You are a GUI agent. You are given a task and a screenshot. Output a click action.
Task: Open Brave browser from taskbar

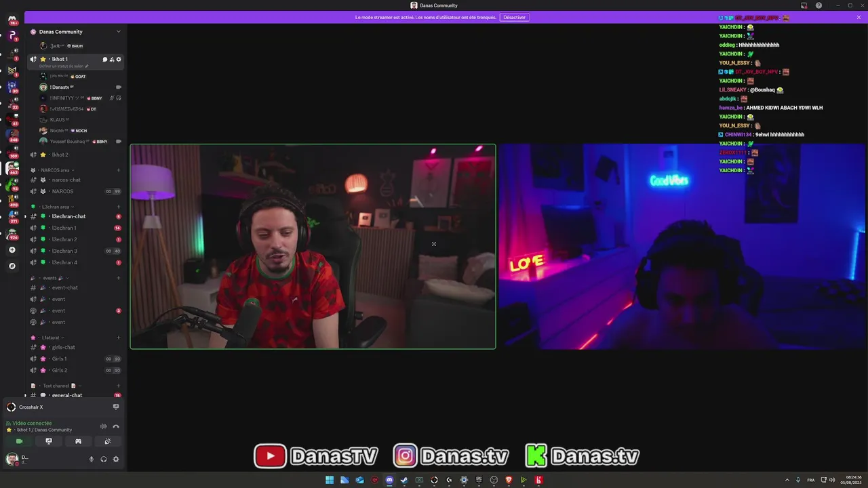tap(509, 480)
